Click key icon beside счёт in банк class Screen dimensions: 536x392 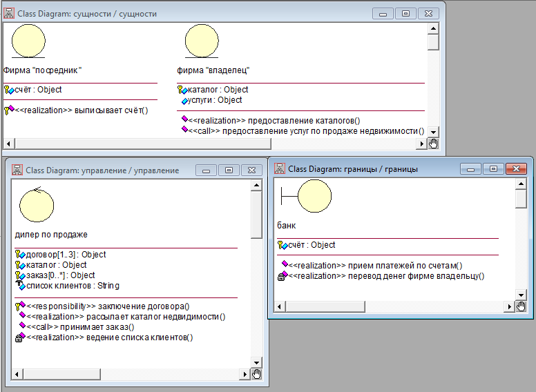[281, 245]
